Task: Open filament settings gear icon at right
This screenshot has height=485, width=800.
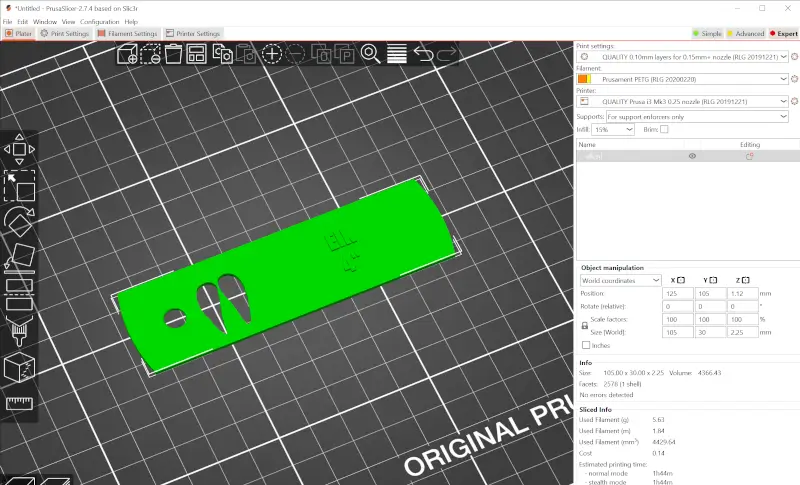Action: tap(794, 79)
